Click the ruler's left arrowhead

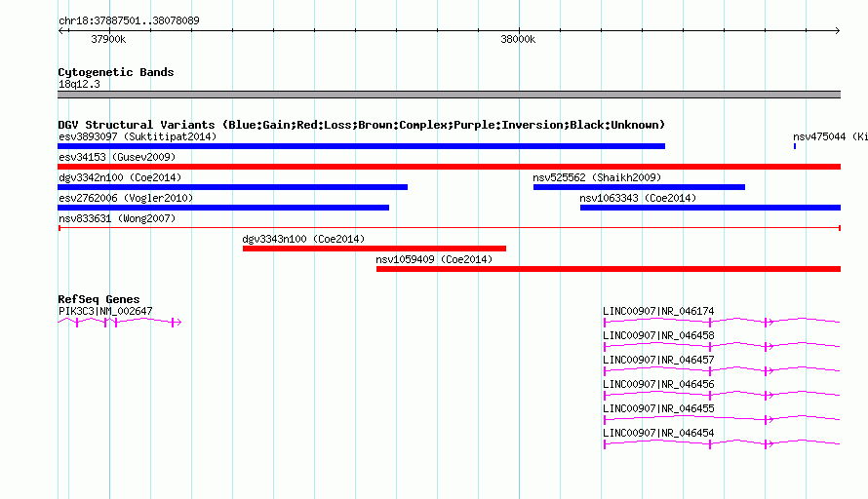[x=61, y=30]
